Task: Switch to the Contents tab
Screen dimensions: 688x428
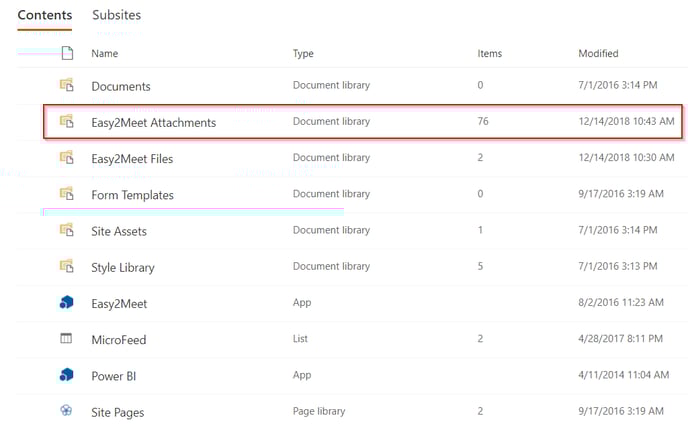Action: pos(45,15)
